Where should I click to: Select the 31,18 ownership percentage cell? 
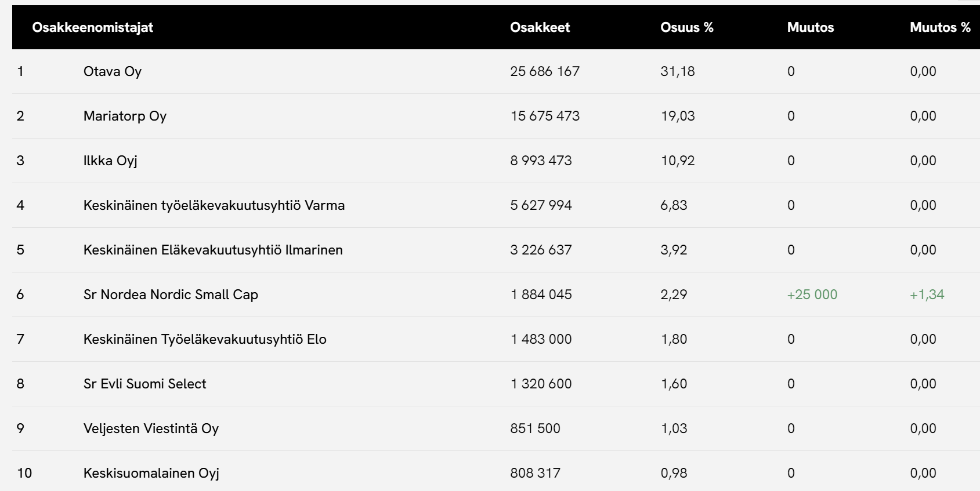tap(677, 71)
